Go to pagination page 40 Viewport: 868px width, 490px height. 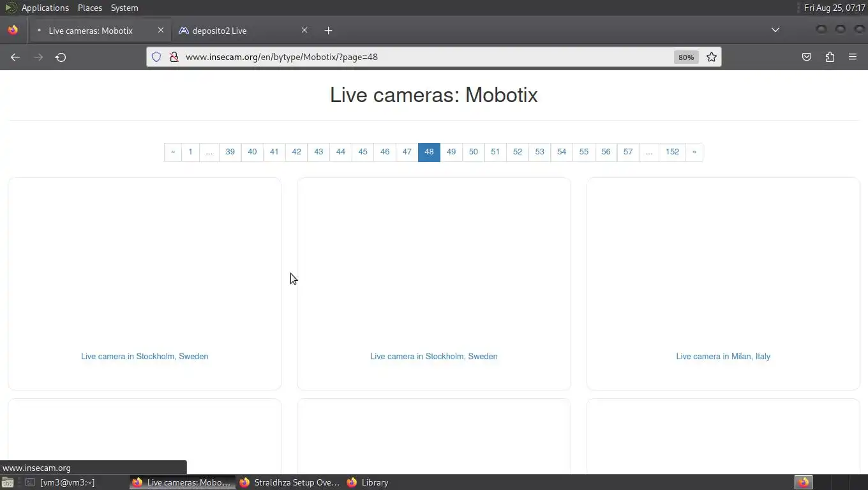(252, 152)
